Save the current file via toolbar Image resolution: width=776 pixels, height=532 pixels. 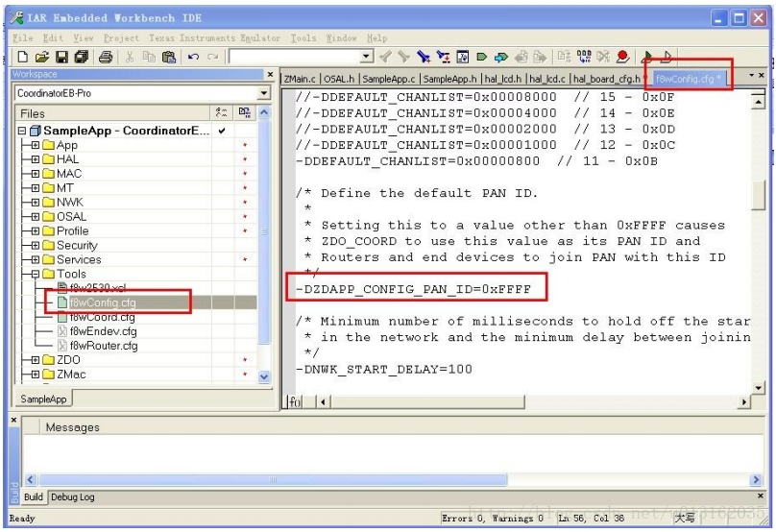click(x=61, y=57)
